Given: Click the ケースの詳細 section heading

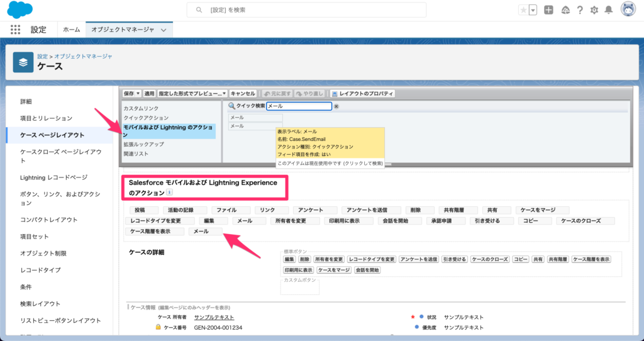Looking at the screenshot, I should click(147, 252).
